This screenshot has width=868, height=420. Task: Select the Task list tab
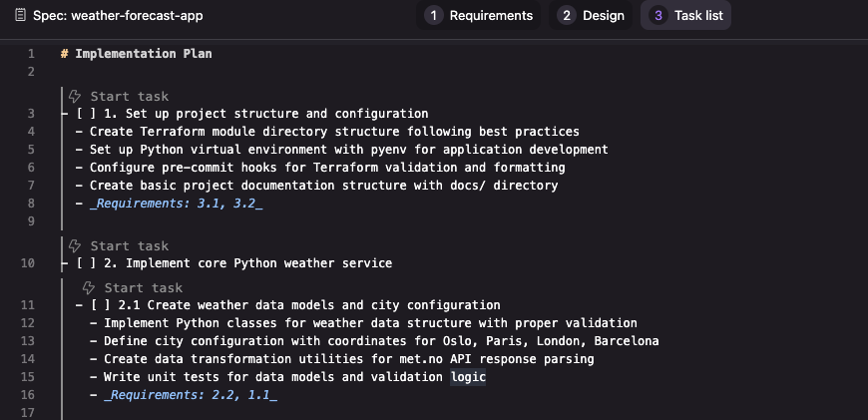click(x=685, y=16)
